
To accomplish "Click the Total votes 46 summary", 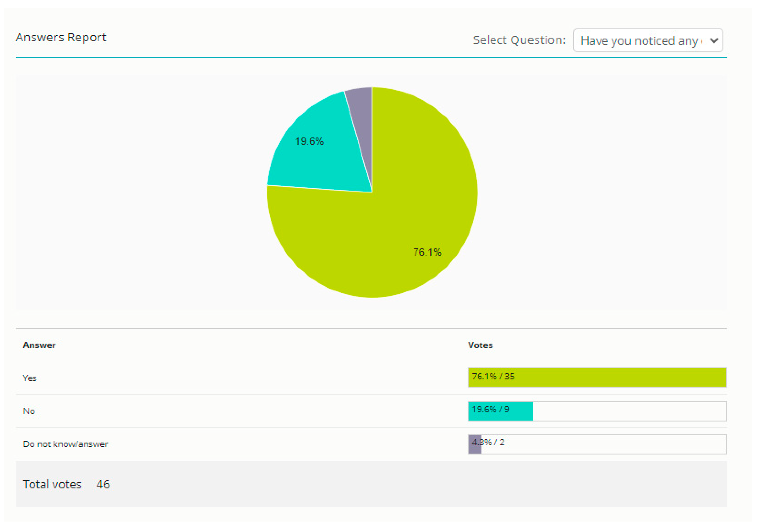I will [x=66, y=484].
